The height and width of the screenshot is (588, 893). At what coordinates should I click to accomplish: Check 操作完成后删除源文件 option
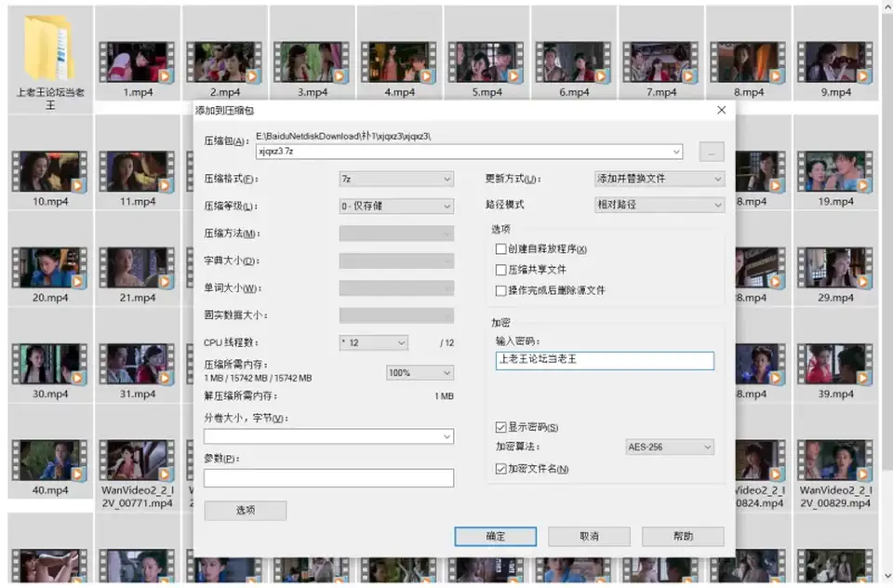500,290
